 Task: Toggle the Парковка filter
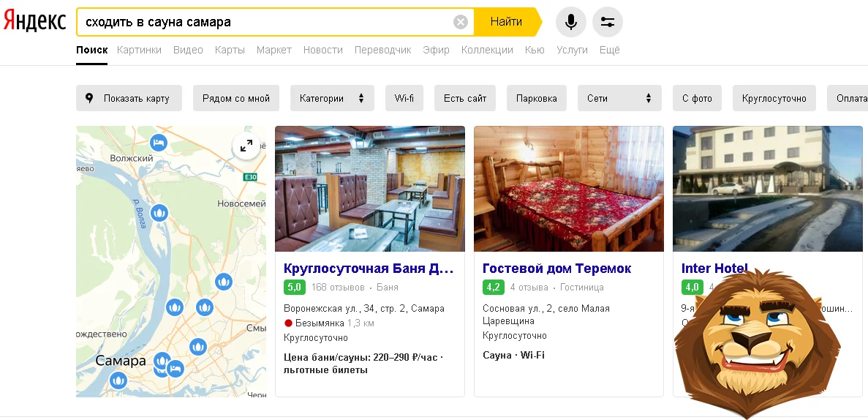tap(537, 98)
